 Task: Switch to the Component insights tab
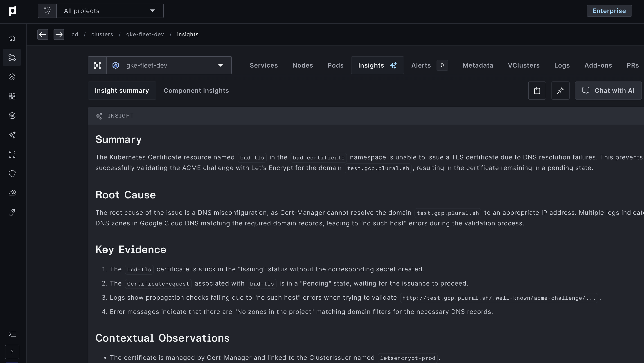tap(196, 91)
